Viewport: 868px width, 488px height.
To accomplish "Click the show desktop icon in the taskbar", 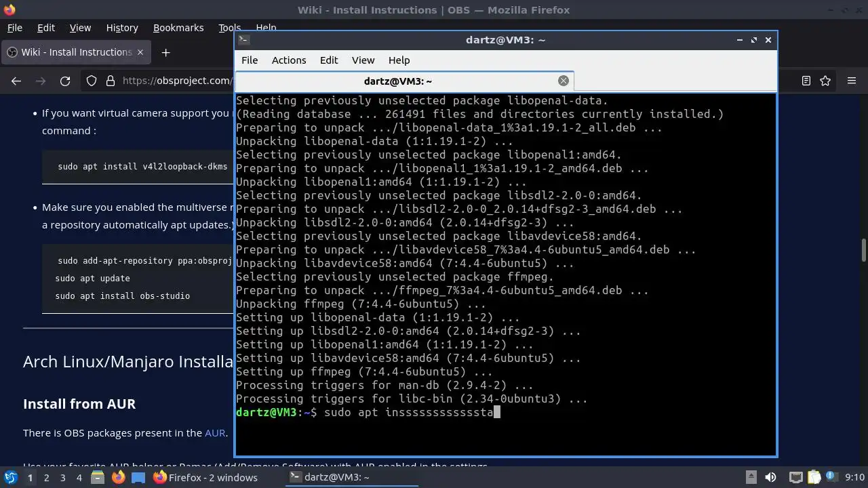I will click(x=138, y=477).
